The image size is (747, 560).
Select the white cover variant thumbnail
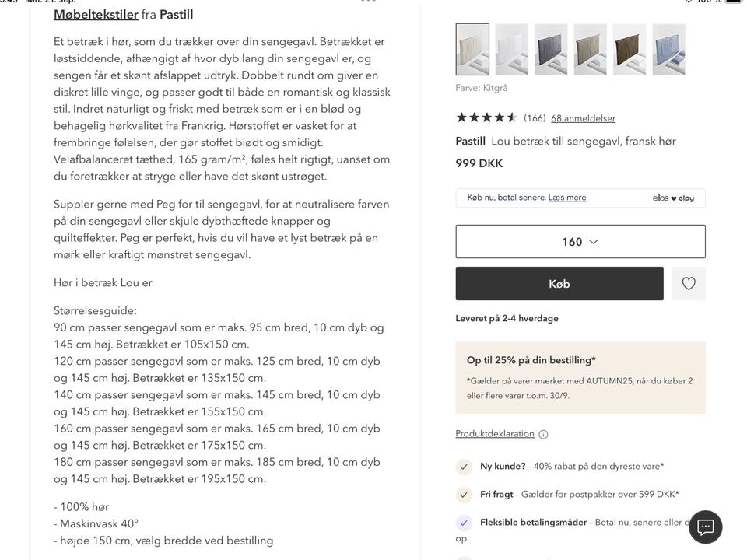511,47
